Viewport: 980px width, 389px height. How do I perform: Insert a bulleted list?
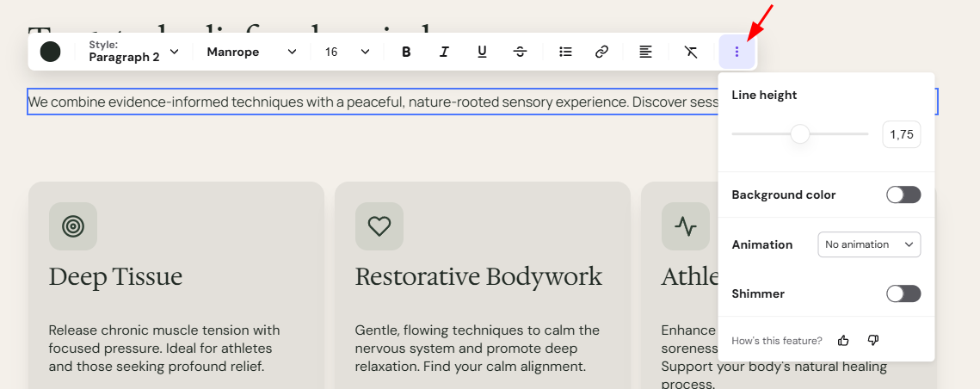tap(565, 52)
